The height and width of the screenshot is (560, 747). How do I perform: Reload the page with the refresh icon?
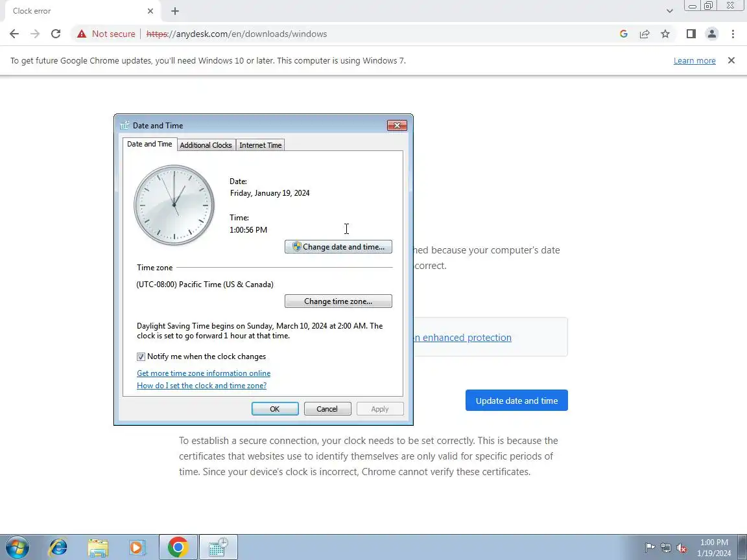tap(56, 34)
